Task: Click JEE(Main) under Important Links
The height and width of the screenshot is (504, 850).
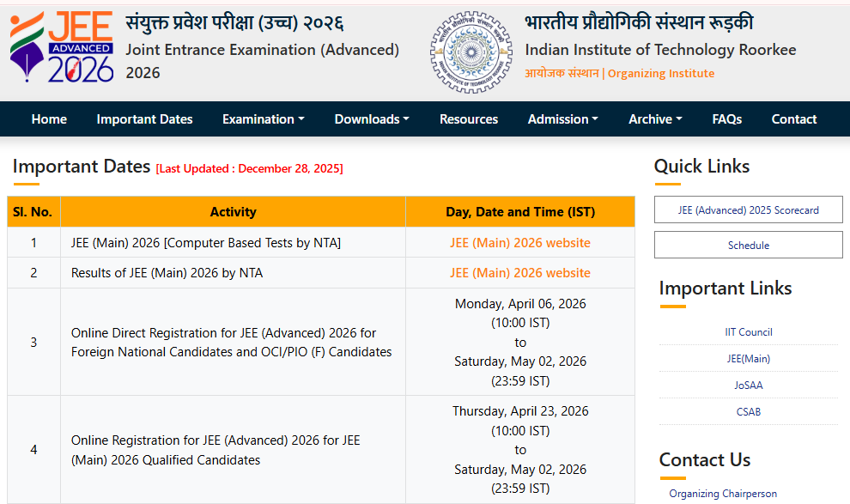Action: (748, 358)
